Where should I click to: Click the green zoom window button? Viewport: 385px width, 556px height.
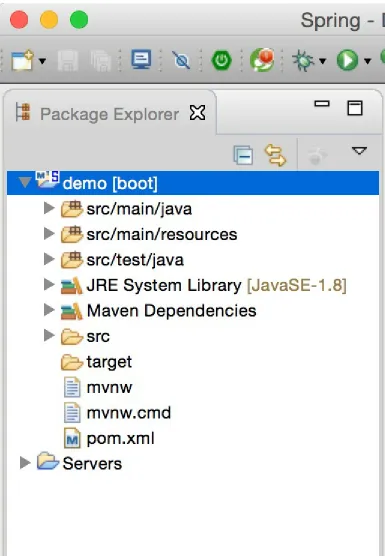tap(79, 20)
